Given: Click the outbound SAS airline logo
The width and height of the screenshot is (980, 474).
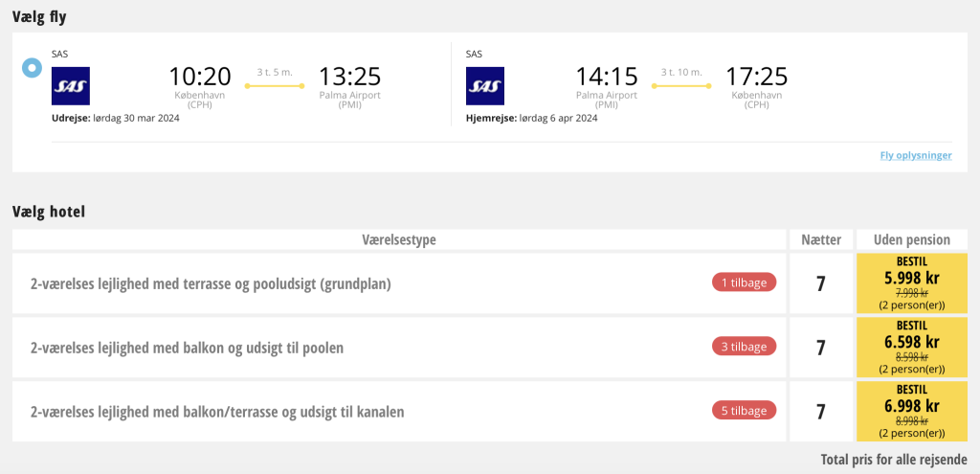Looking at the screenshot, I should coord(71,85).
